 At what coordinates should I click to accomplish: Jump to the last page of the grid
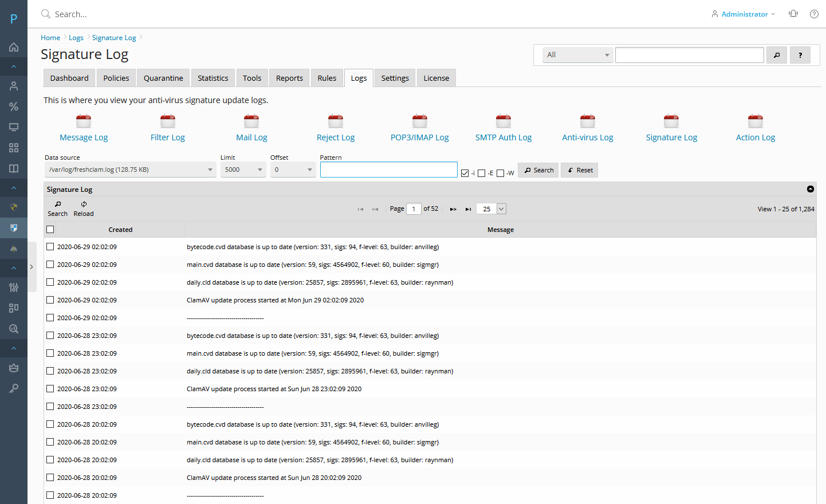click(468, 209)
